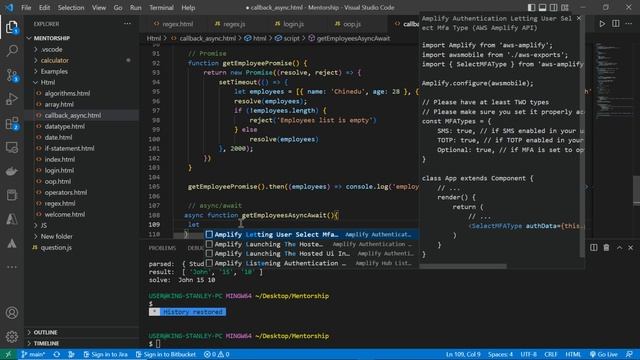Toggle secondary side bar layout icon
Viewport: 640px width, 360px height.
pyautogui.click(x=553, y=7)
